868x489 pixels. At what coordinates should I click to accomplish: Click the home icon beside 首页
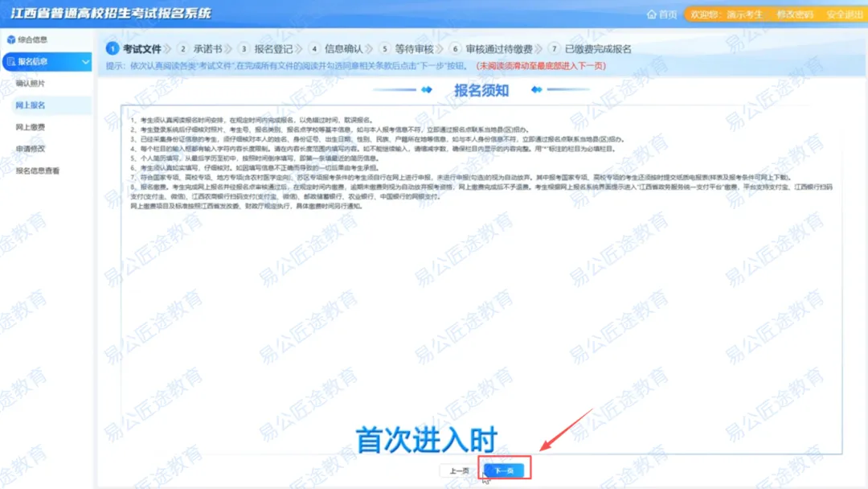(652, 14)
